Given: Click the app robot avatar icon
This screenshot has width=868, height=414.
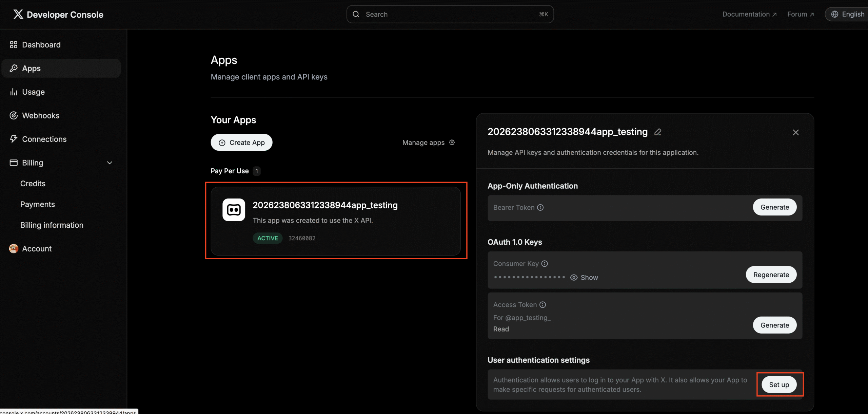Looking at the screenshot, I should tap(234, 210).
